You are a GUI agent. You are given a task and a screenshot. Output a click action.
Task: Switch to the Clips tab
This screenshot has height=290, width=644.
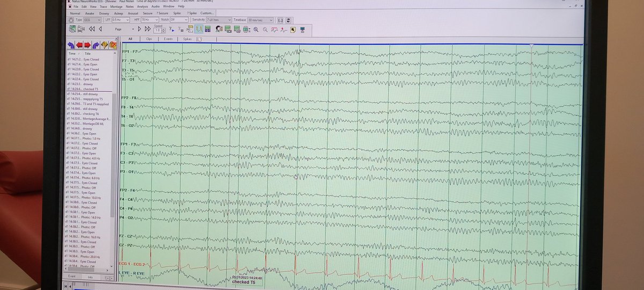tap(149, 39)
